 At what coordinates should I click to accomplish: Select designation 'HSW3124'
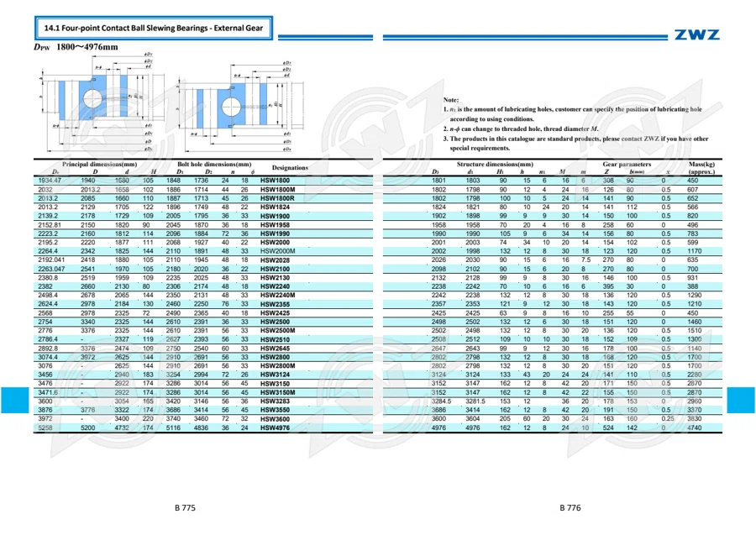275,375
